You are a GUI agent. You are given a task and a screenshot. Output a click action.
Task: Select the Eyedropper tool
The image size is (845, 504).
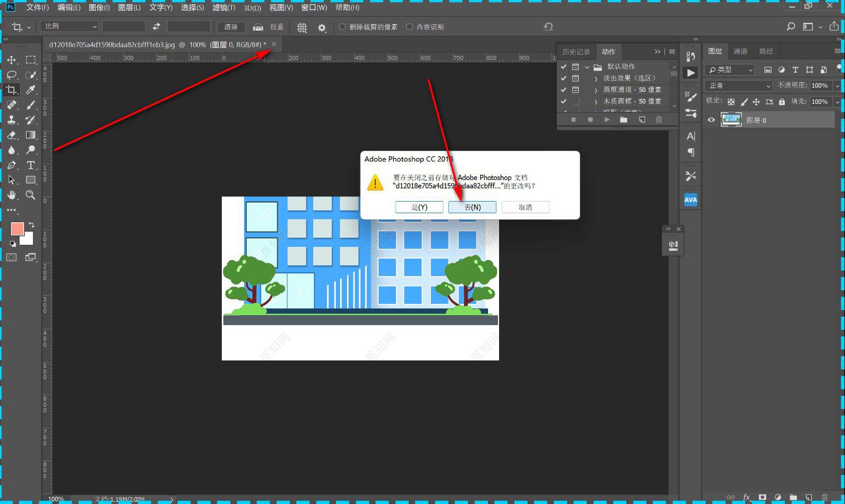pyautogui.click(x=31, y=90)
